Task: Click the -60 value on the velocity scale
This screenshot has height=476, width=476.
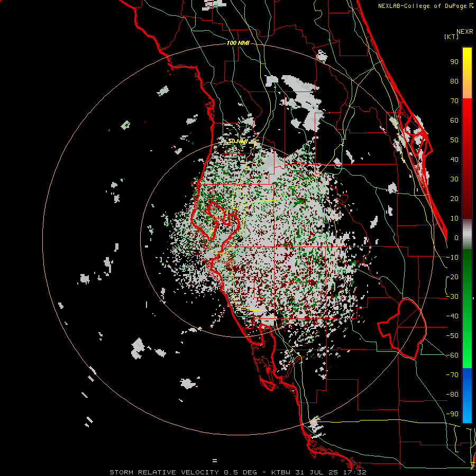Action: (x=452, y=355)
